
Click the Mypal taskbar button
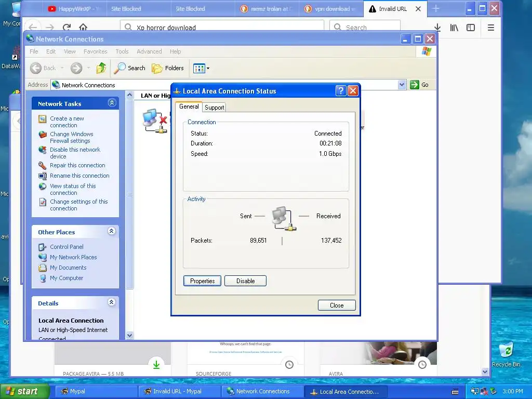point(95,392)
